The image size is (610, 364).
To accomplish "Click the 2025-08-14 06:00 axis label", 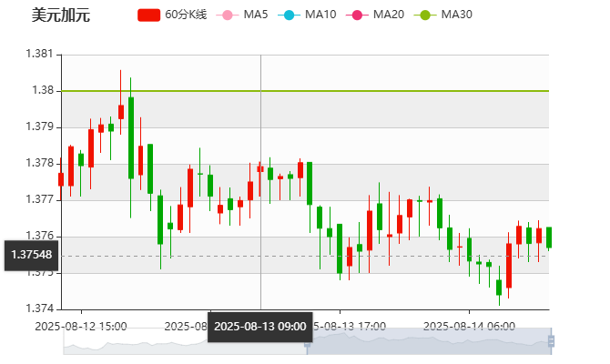I will tap(469, 327).
